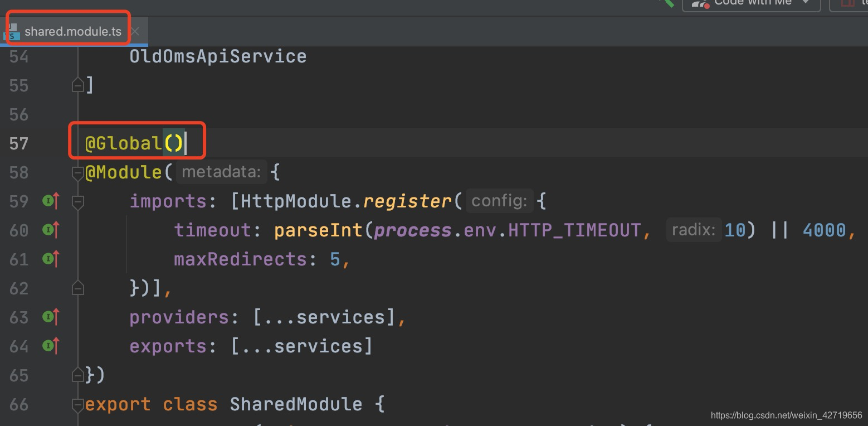868x426 pixels.
Task: Click the radix: inlay hint
Action: pos(694,230)
